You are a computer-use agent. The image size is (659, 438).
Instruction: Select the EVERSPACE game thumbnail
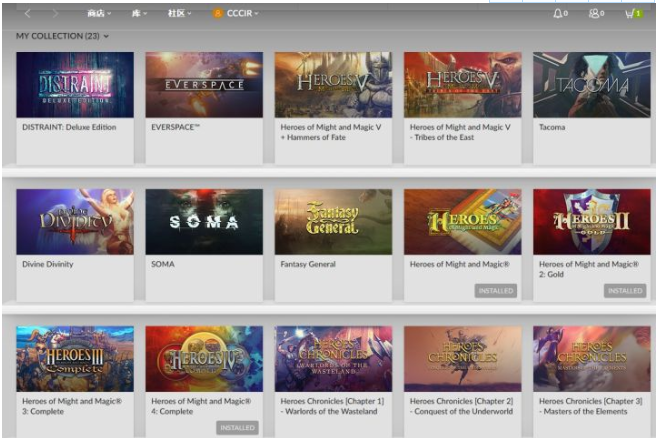[204, 85]
